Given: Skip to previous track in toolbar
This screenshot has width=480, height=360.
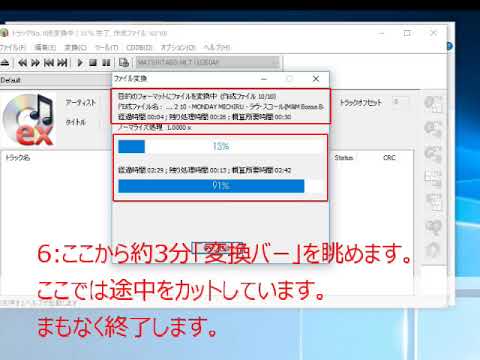Looking at the screenshot, I should pyautogui.click(x=49, y=62).
